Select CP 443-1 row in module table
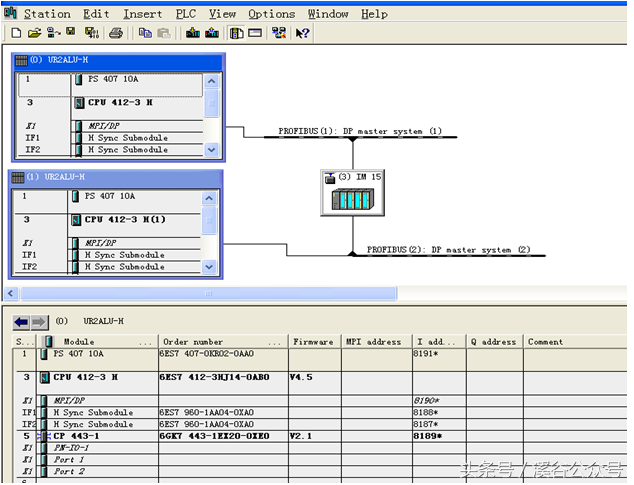This screenshot has width=634, height=485. coord(76,436)
